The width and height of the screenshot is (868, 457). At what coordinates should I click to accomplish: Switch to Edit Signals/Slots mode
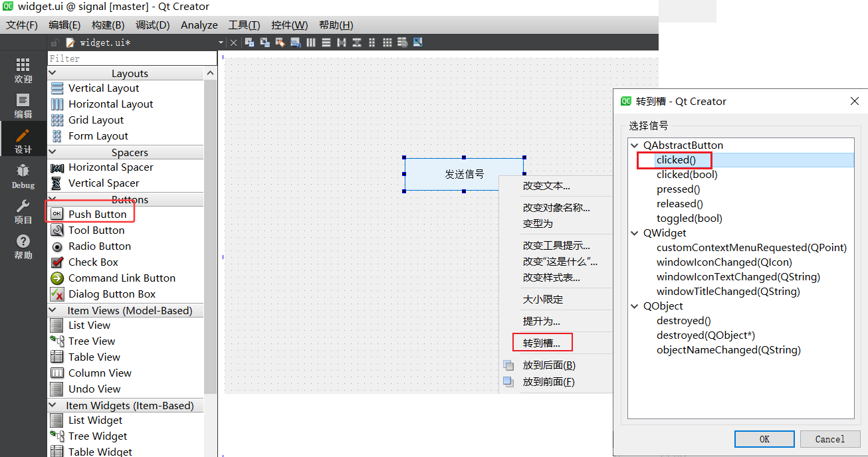point(265,43)
